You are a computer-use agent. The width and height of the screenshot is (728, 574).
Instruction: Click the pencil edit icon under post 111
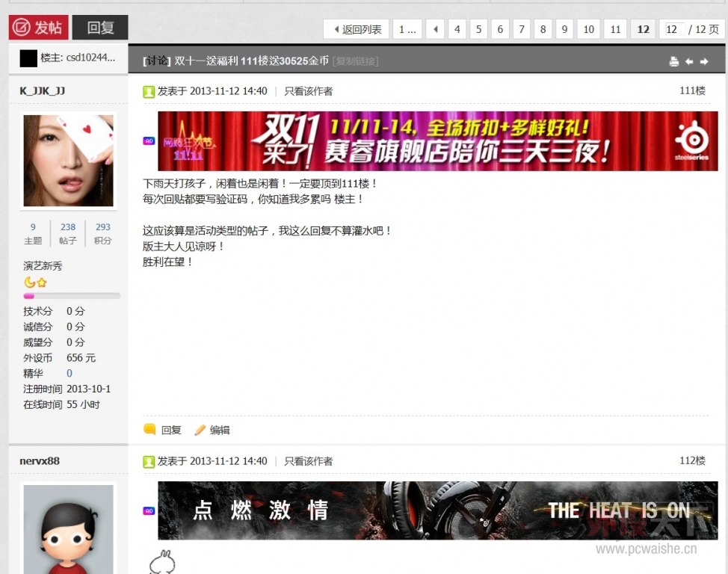200,430
